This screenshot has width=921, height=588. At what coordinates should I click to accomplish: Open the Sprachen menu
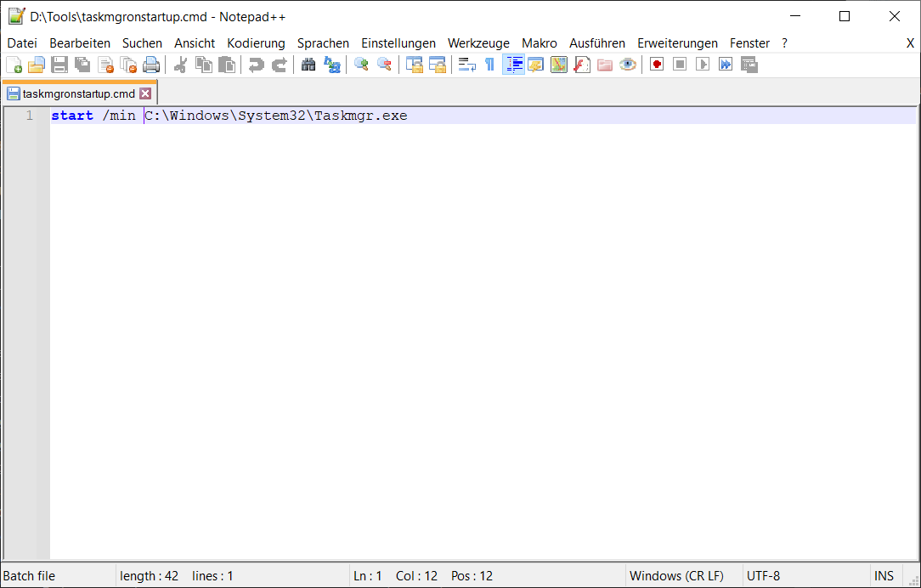coord(323,43)
